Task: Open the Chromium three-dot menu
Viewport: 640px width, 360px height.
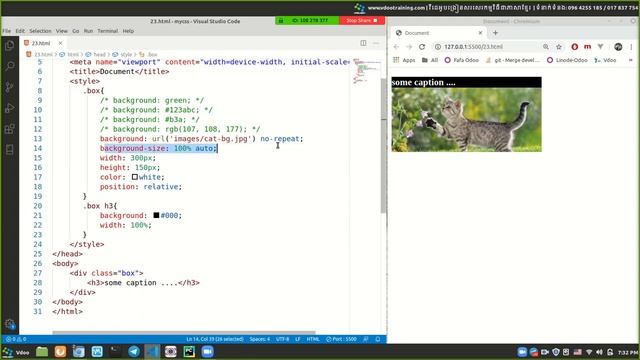Action: (x=631, y=47)
